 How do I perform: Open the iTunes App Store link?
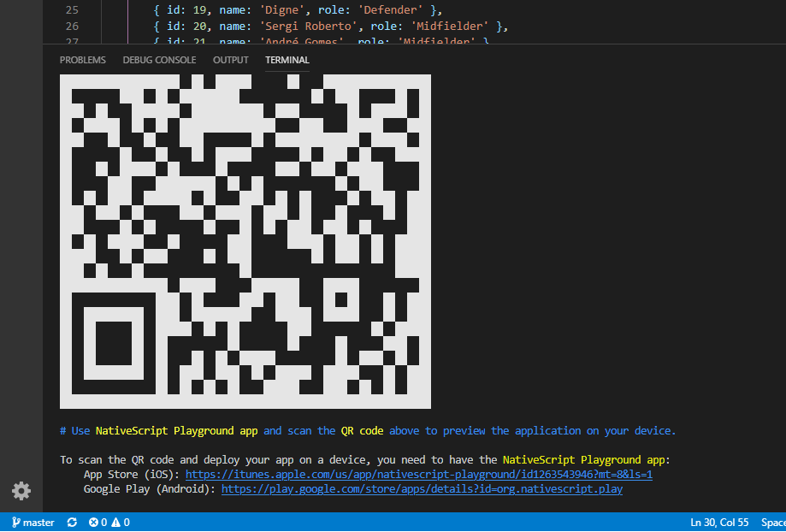pos(419,475)
